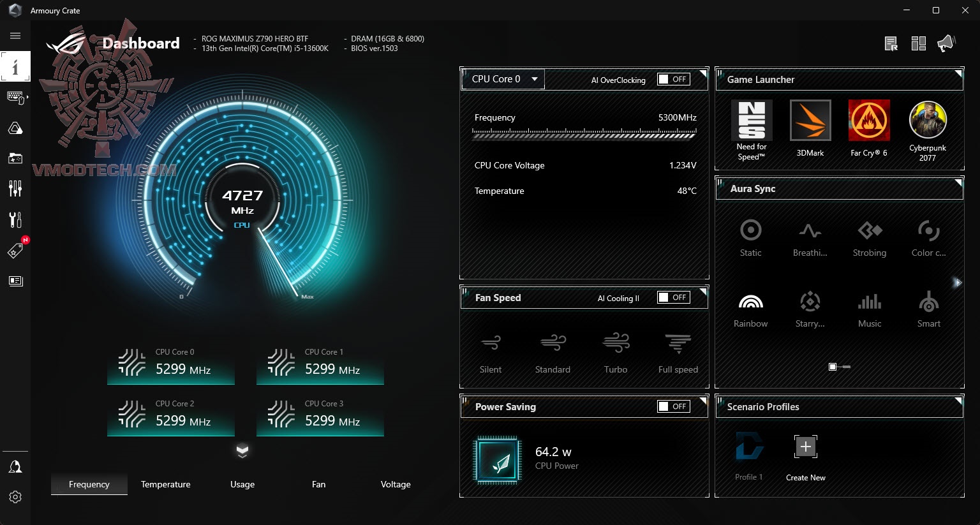
Task: Open the CPU Core 0 dropdown
Action: click(x=503, y=79)
